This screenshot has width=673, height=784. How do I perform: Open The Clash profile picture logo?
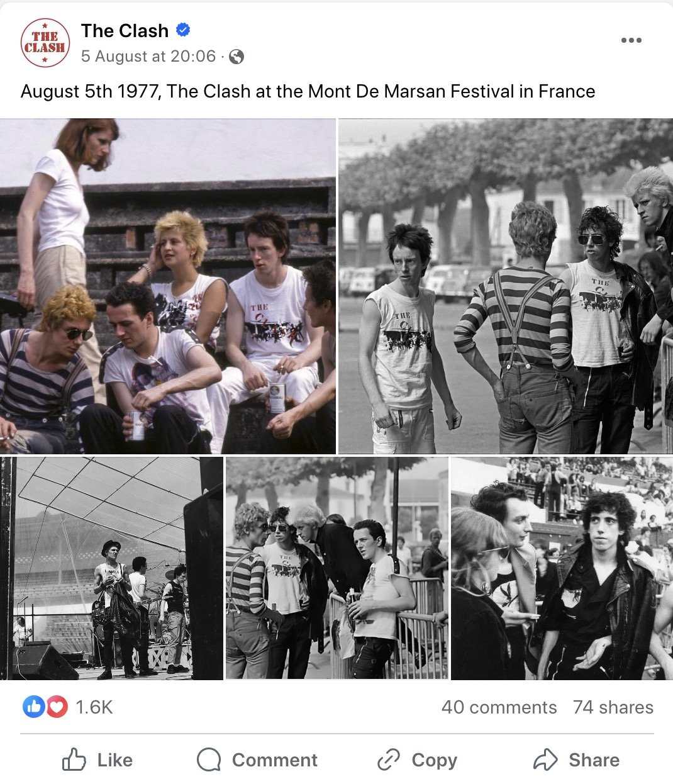click(x=45, y=43)
